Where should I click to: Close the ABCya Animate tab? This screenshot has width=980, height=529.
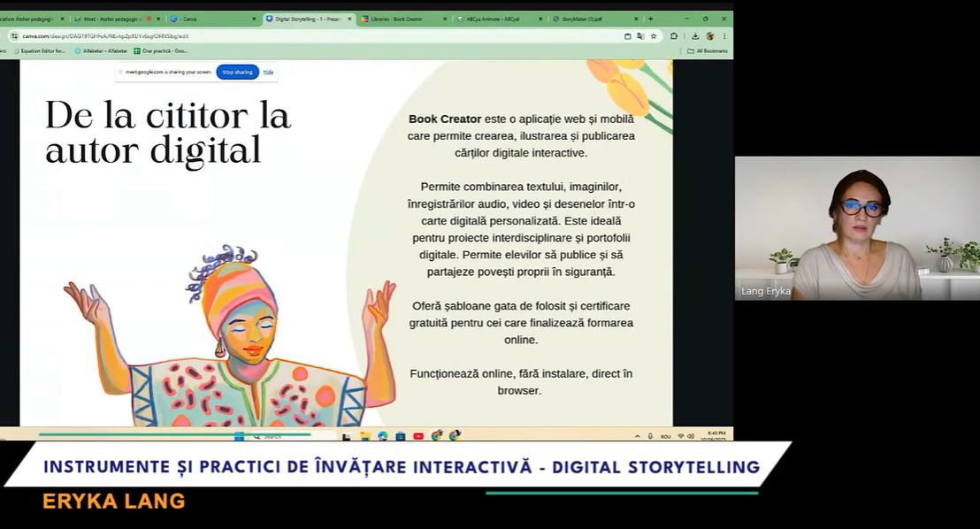point(540,19)
